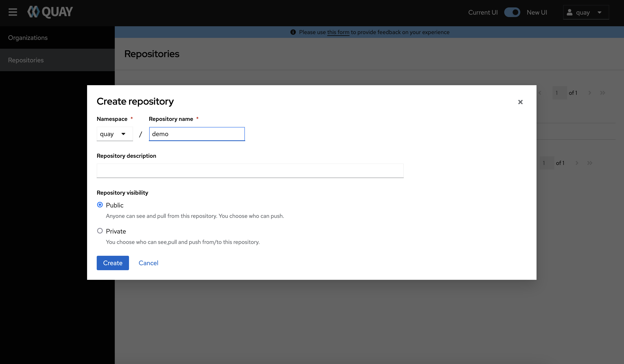Click the Cancel link
Screen dimensions: 624x364
[x=148, y=263]
